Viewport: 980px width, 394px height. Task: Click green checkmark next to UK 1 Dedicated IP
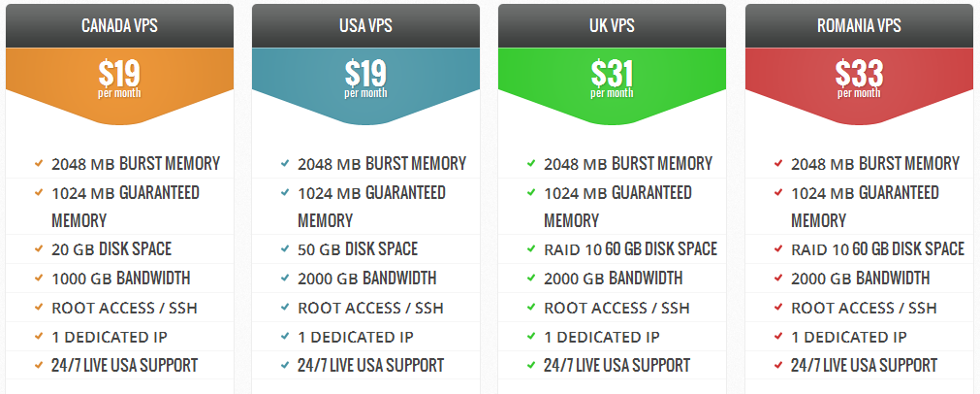[x=530, y=337]
